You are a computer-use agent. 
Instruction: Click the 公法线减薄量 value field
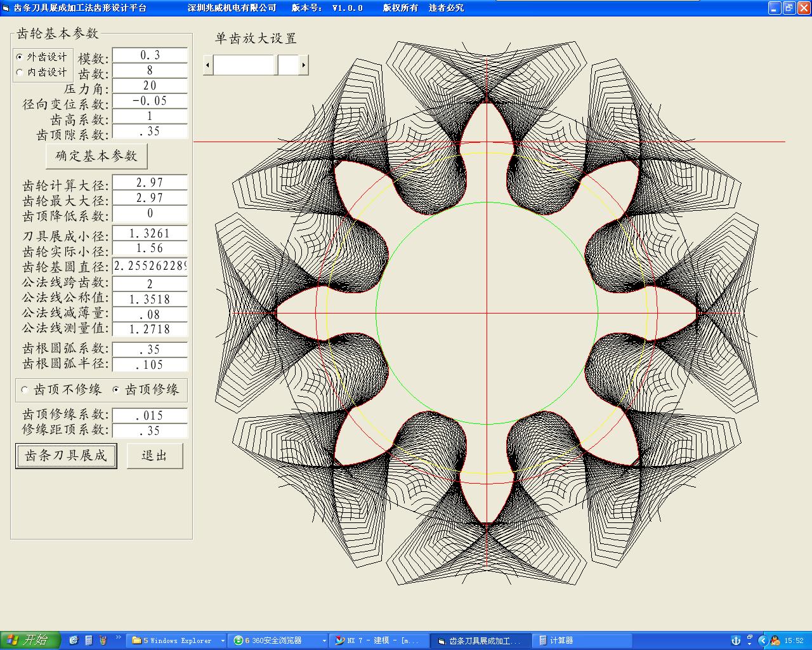(x=150, y=314)
